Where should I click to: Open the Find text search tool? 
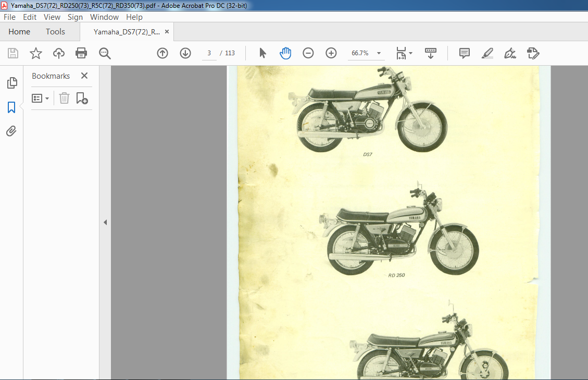105,53
